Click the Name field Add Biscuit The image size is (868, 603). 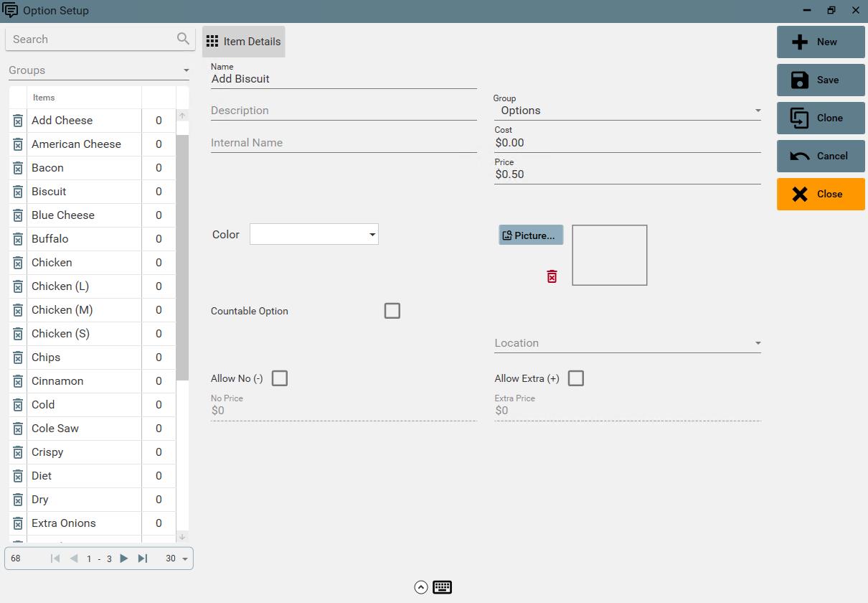[x=344, y=79]
